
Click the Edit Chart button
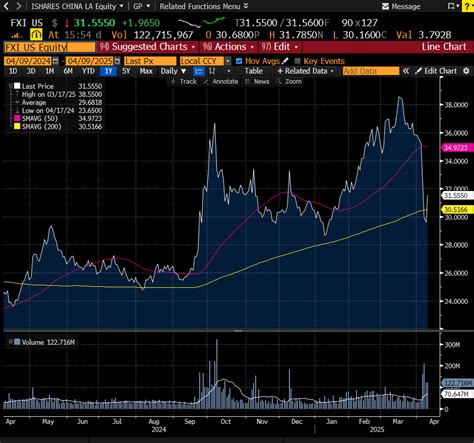(436, 71)
